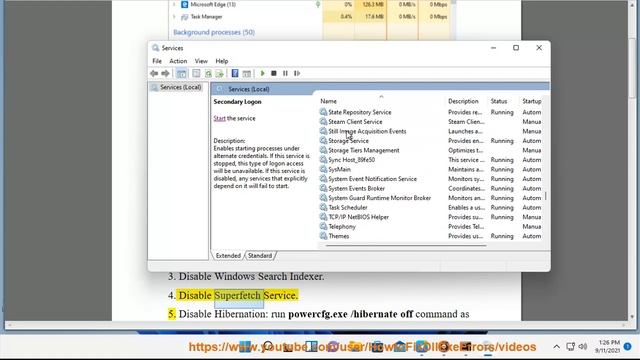Image resolution: width=640 pixels, height=360 pixels.
Task: Open the blue notification badge on the taskbar
Action: coord(628,347)
